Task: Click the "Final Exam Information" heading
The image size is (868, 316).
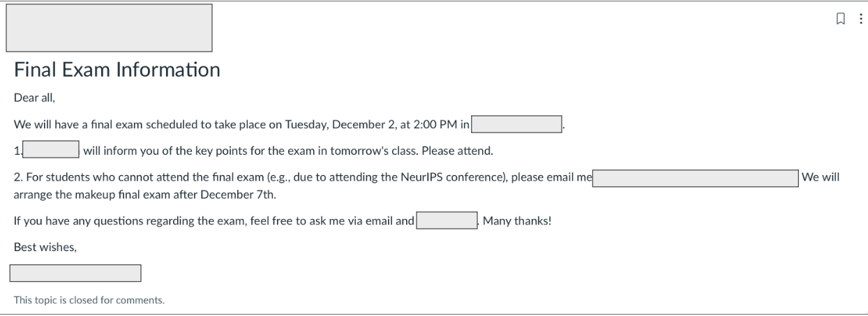Action: click(117, 70)
